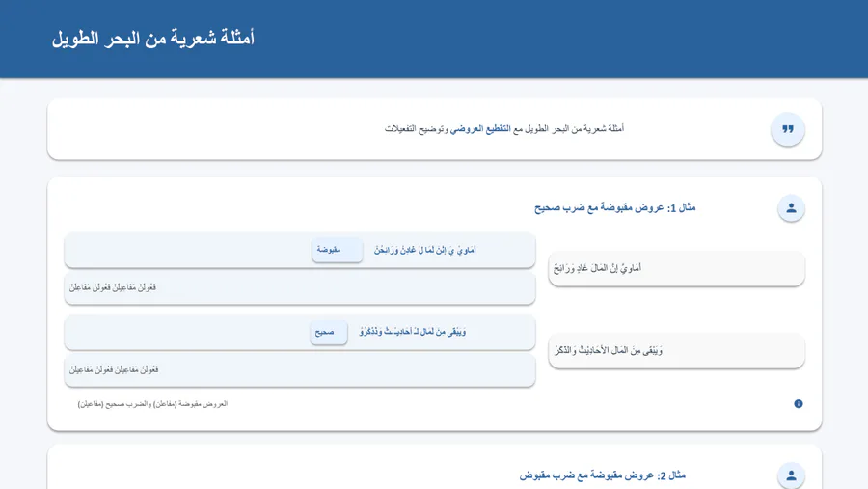Click the quotation marks icon in intro card
Image resolution: width=868 pixels, height=489 pixels.
[787, 129]
